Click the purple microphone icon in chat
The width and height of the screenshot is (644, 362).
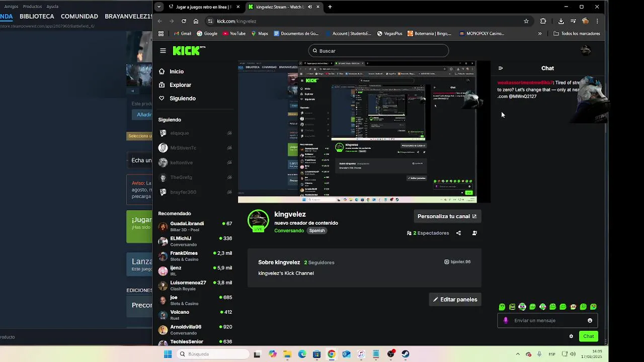(506, 320)
